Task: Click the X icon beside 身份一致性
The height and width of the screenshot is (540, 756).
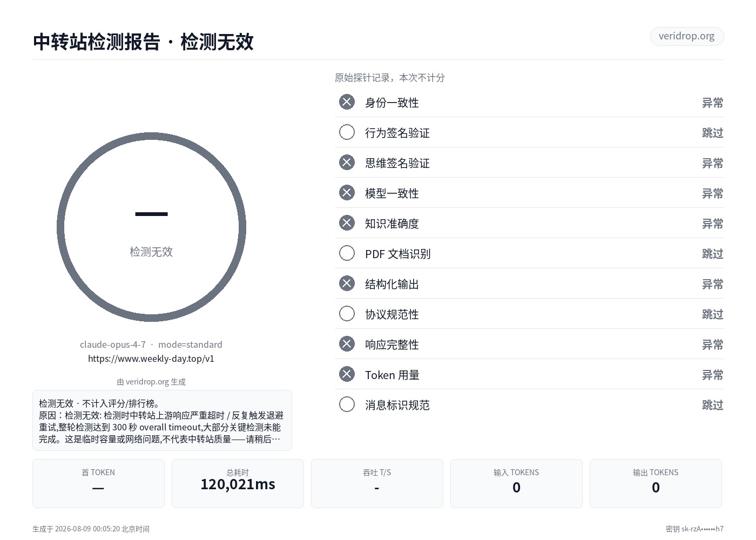Action: 347,102
